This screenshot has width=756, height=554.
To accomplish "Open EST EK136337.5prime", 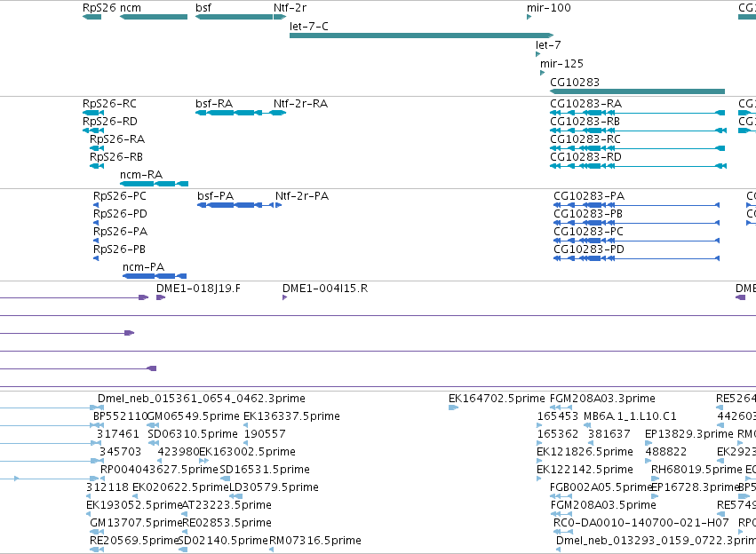I will pos(291,416).
